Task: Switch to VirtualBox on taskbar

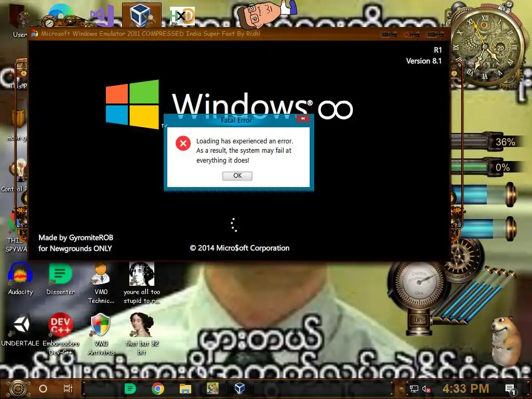Action: click(240, 388)
